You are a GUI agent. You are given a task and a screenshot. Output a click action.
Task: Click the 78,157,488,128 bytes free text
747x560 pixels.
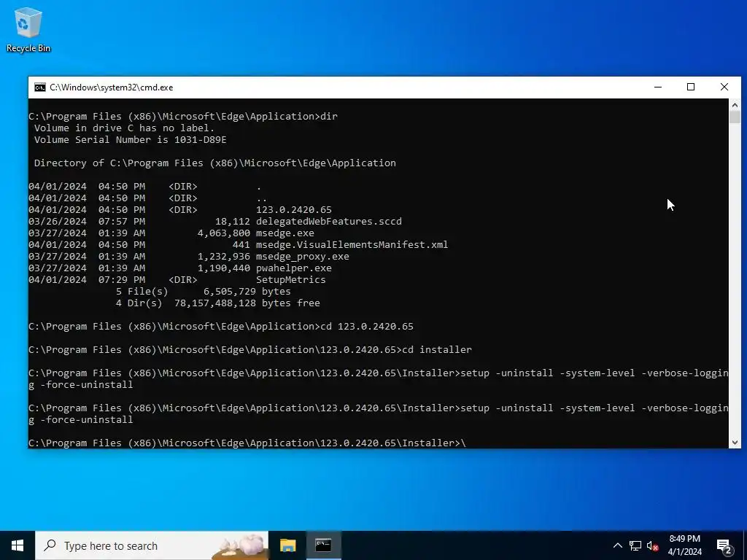point(247,303)
